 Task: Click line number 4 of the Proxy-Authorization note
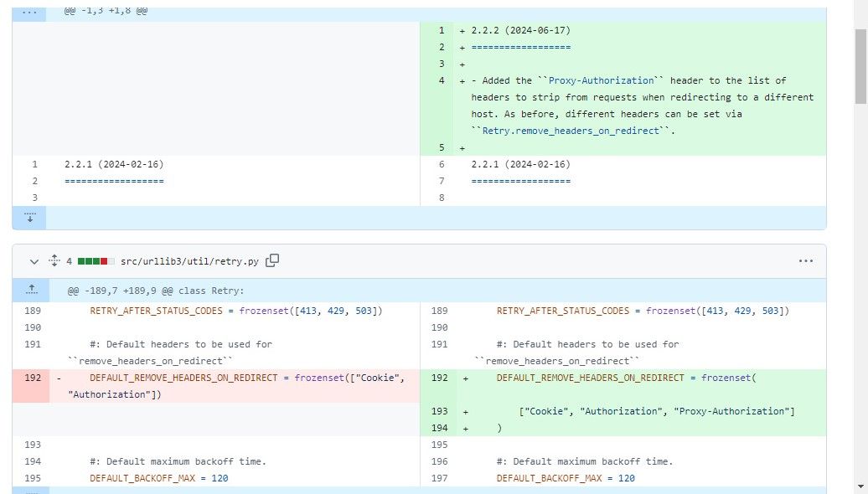440,80
